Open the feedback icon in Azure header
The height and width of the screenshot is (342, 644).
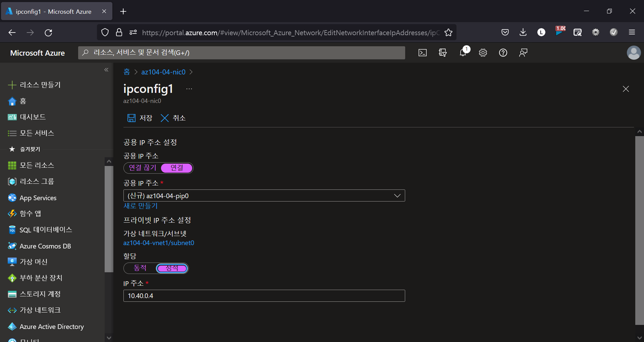[x=523, y=53]
